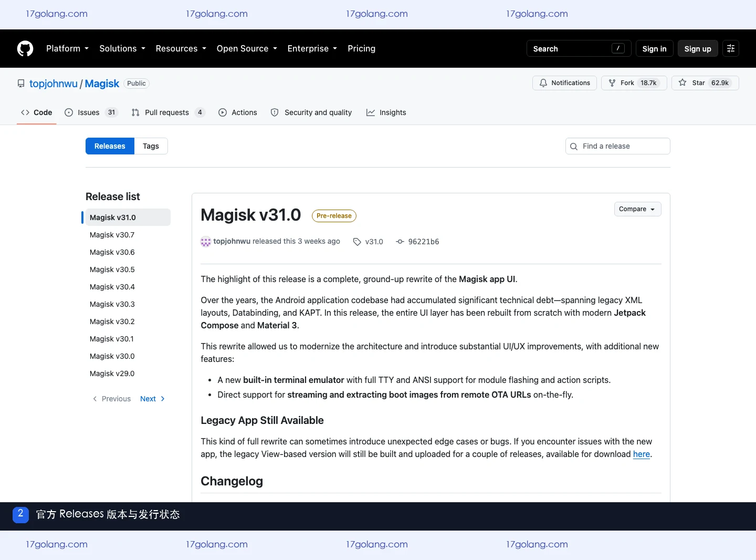Click the Pull requests count 4
This screenshot has width=756, height=560.
pyautogui.click(x=199, y=112)
